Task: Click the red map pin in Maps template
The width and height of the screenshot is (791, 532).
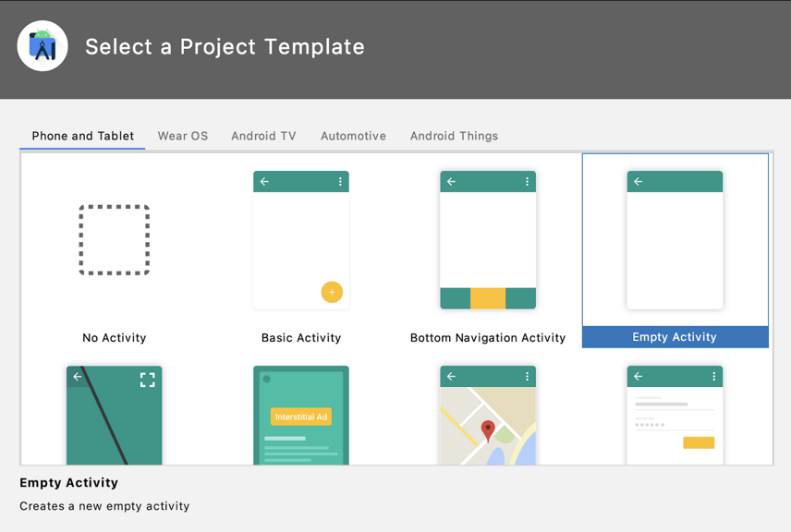Action: tap(488, 429)
